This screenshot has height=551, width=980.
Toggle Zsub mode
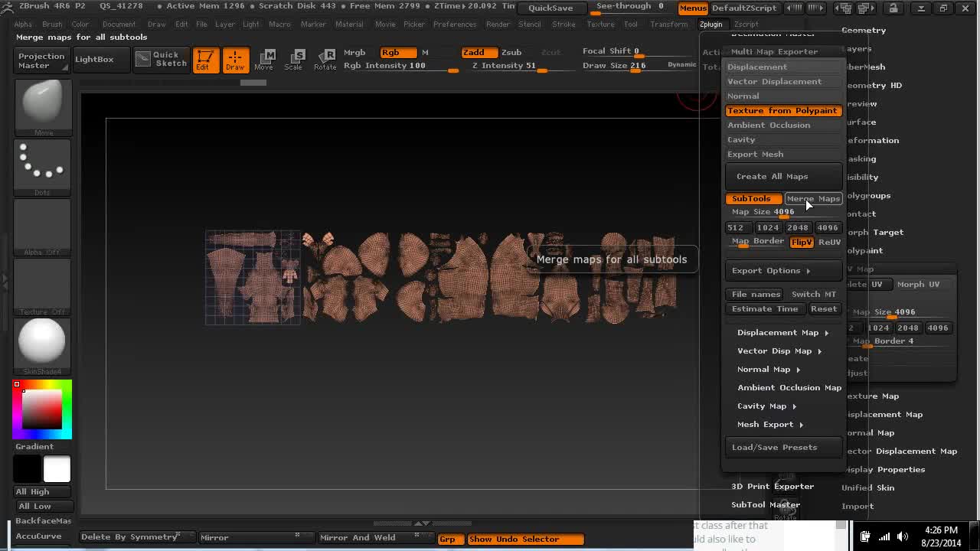click(511, 52)
